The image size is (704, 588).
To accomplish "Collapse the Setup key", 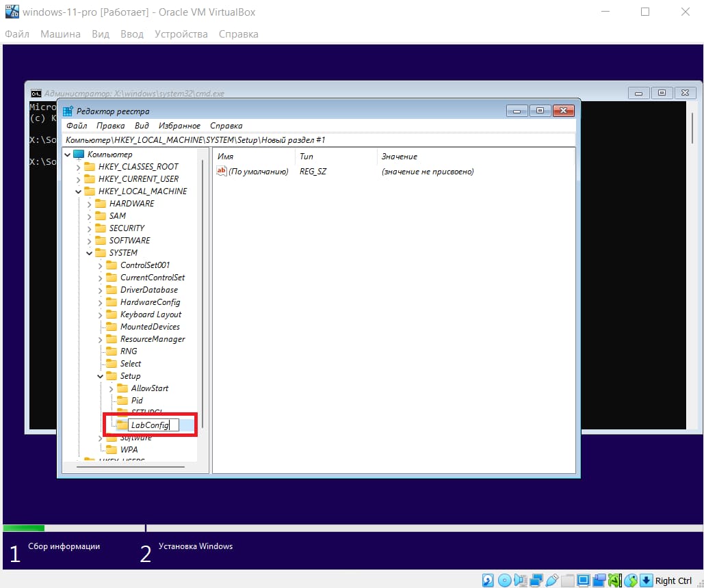I will coord(100,376).
